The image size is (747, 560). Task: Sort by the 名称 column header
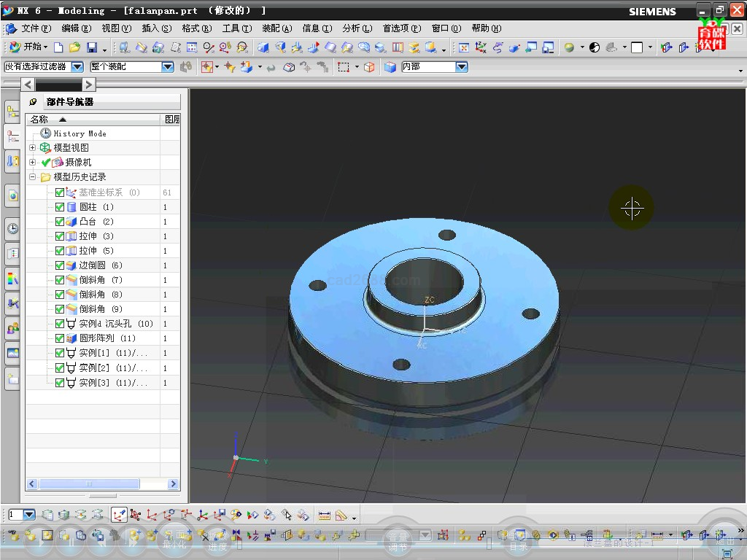pos(39,120)
